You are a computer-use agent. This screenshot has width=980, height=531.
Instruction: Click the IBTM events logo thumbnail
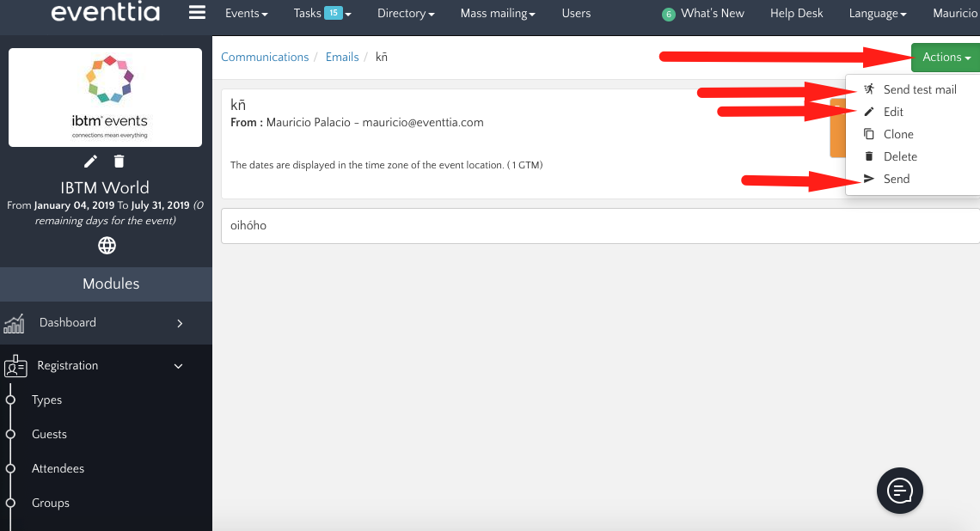pyautogui.click(x=106, y=97)
